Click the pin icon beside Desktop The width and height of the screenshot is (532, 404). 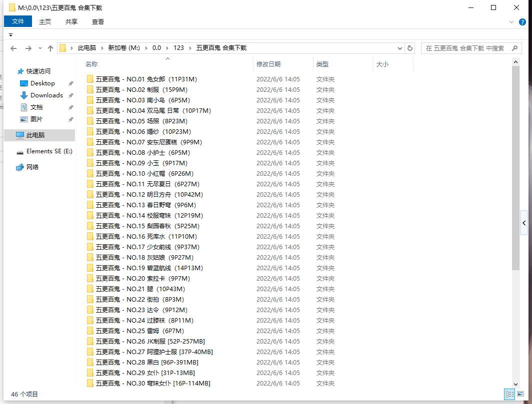pyautogui.click(x=70, y=83)
